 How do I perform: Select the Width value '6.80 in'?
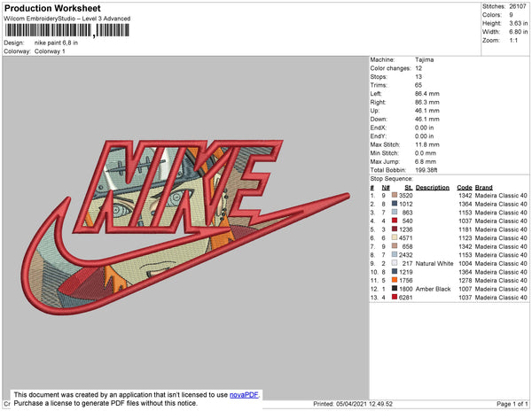518,32
